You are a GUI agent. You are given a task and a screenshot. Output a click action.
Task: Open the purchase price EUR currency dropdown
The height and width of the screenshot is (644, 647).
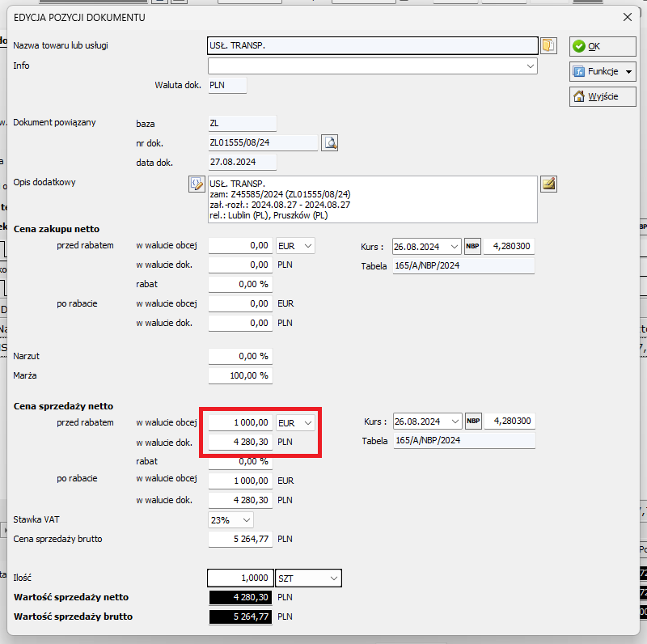295,245
